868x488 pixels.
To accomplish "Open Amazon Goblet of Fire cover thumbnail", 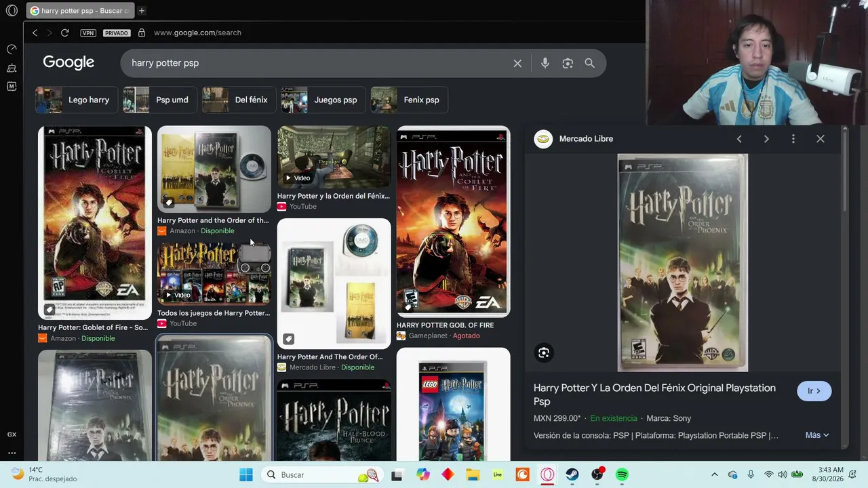I will 95,222.
